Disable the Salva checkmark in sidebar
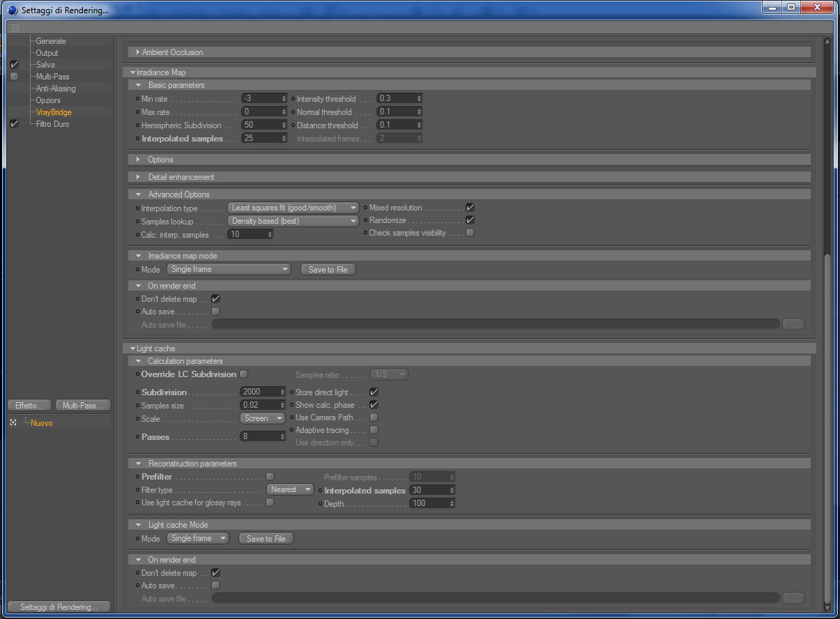The image size is (840, 619). pos(14,65)
